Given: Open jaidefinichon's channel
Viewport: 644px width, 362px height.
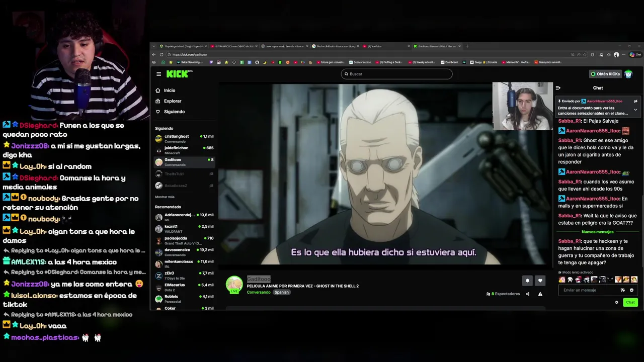Looking at the screenshot, I should pos(184,150).
